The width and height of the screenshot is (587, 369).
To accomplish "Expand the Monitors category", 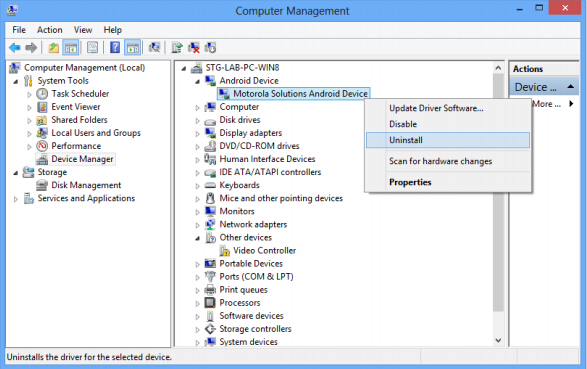I will (197, 212).
